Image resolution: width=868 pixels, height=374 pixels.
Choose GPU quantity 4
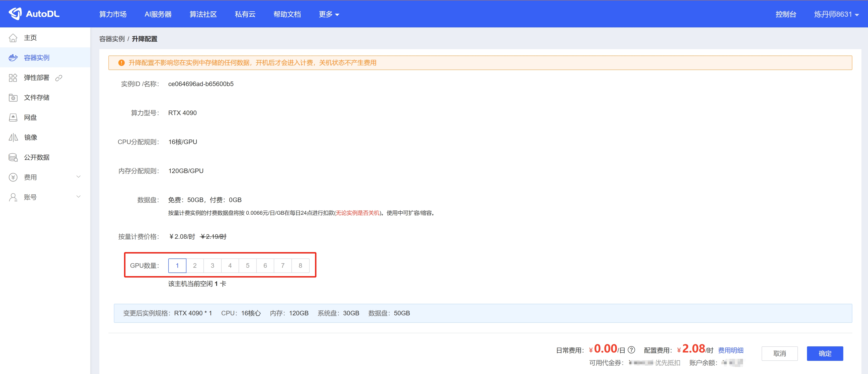tap(230, 265)
